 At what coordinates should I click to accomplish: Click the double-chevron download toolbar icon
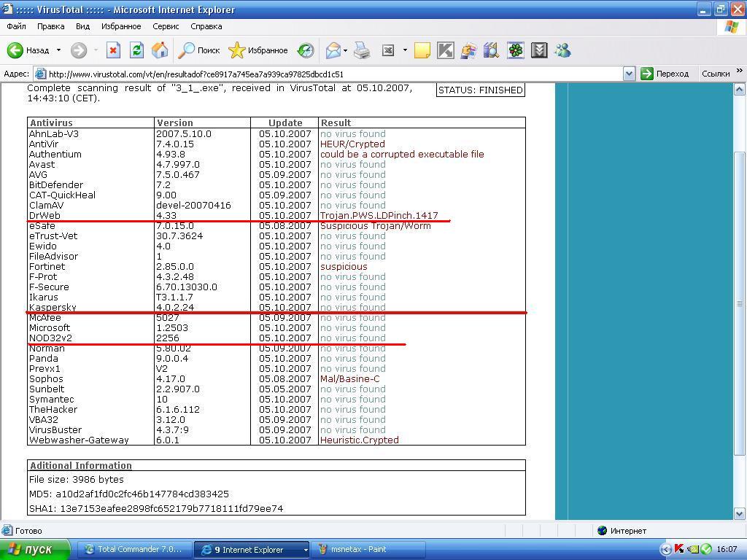click(539, 50)
